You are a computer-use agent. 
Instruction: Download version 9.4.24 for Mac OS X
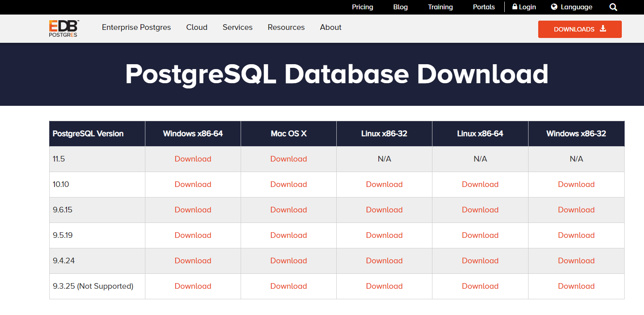coord(289,261)
